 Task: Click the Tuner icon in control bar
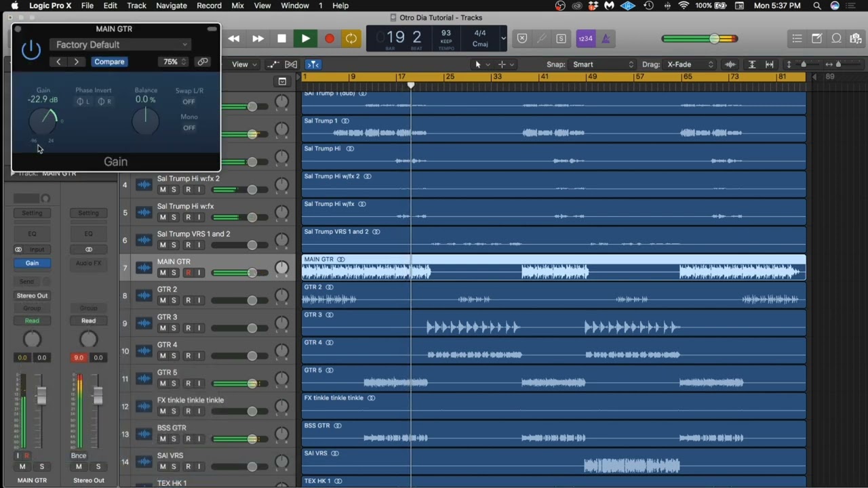542,39
